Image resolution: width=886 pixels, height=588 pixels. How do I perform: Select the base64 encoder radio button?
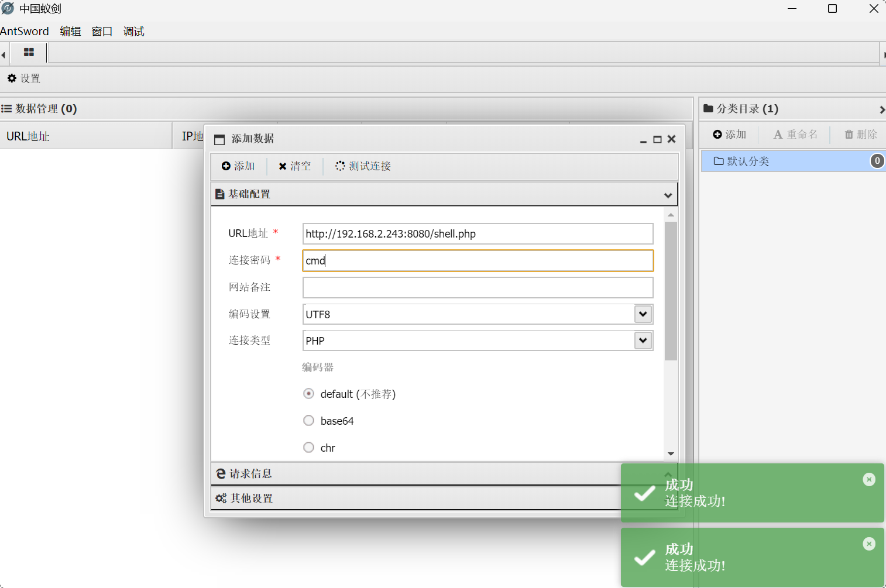click(309, 421)
